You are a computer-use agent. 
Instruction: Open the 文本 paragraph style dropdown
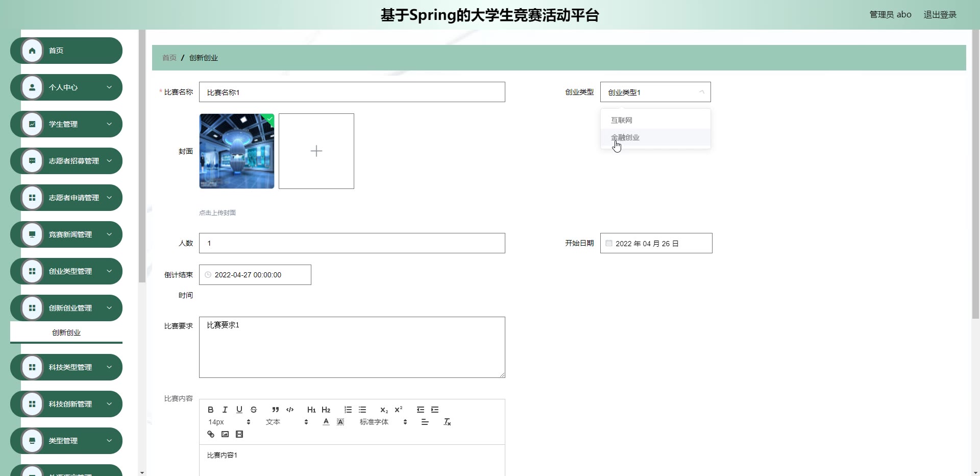click(x=287, y=422)
